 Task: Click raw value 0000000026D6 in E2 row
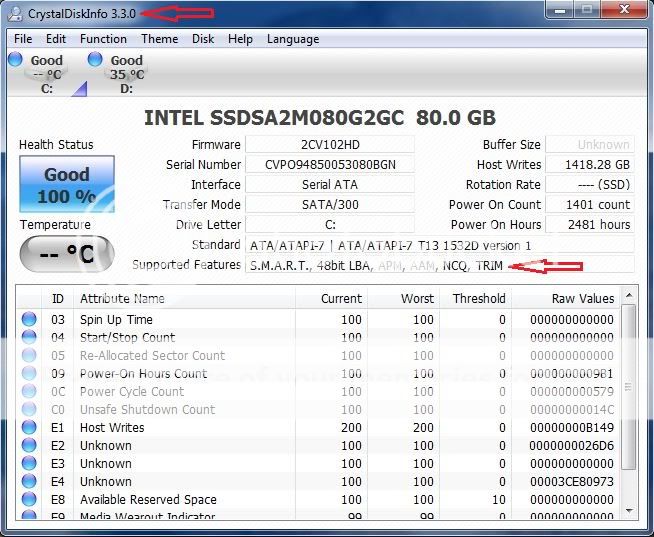tap(572, 445)
